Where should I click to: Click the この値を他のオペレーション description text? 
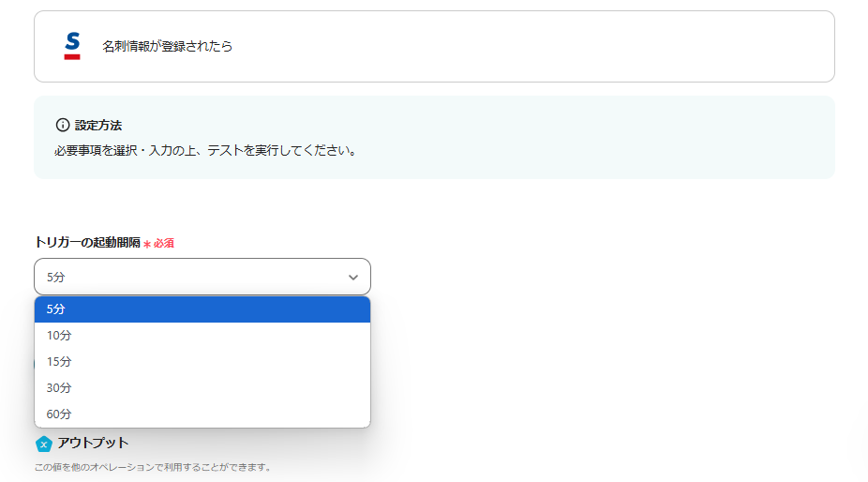pyautogui.click(x=154, y=467)
